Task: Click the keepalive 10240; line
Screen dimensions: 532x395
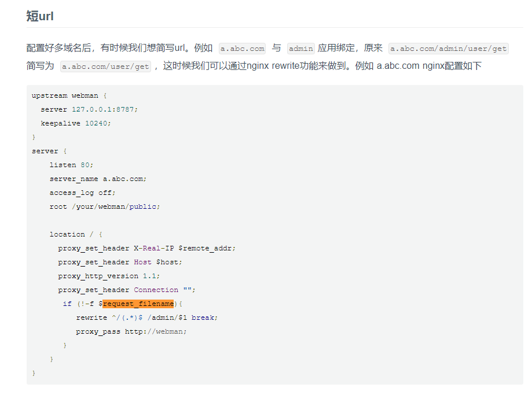Action: tap(76, 123)
